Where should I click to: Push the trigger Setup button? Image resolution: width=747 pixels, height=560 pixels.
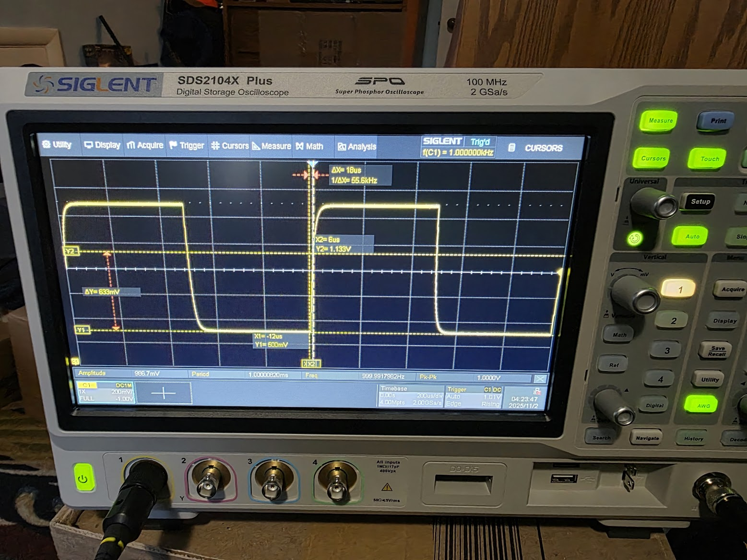[x=700, y=202]
